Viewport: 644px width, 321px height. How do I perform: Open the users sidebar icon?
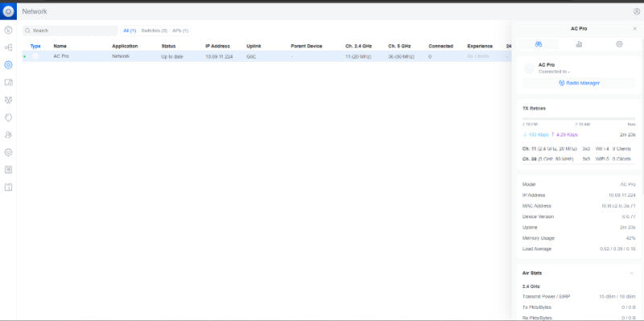click(8, 134)
